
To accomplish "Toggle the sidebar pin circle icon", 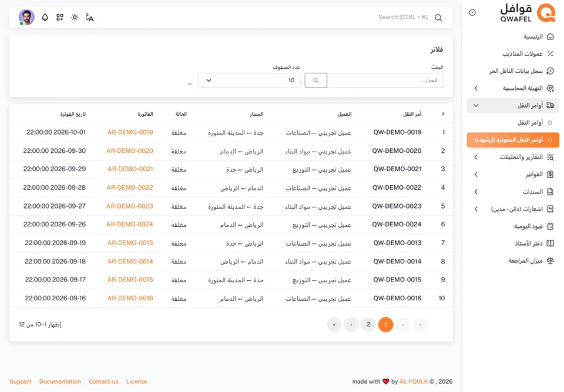I will [472, 12].
